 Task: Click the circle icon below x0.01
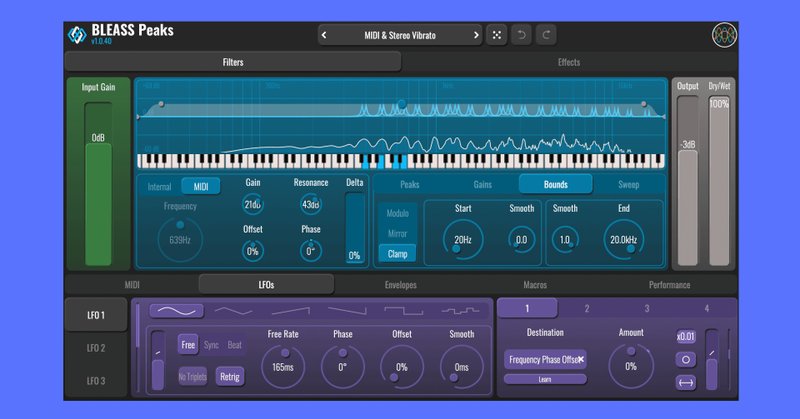click(686, 359)
